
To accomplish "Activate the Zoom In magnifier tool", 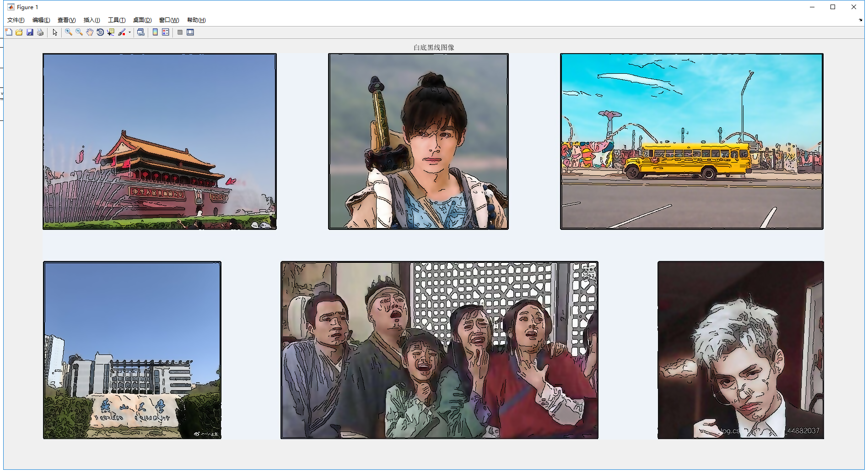I will [69, 32].
